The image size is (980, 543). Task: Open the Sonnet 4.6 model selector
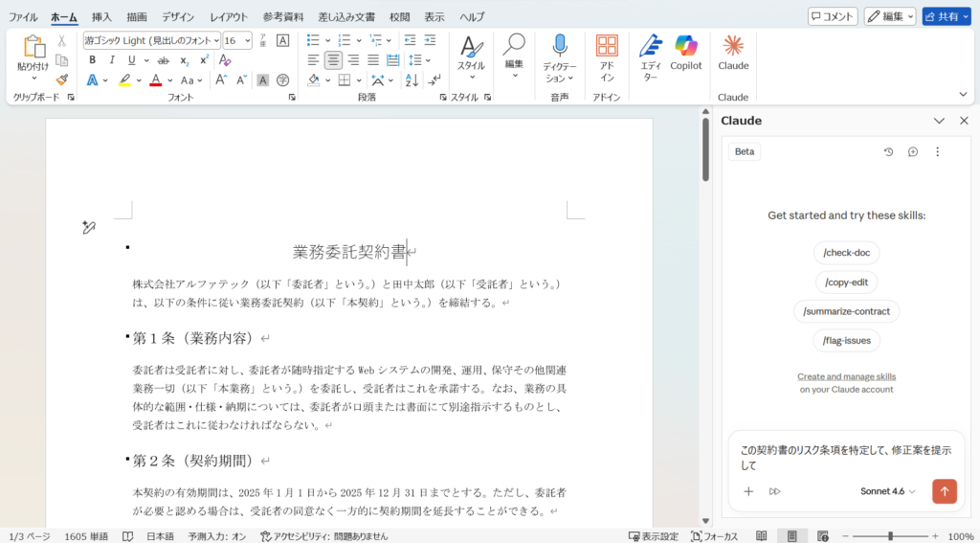point(887,491)
